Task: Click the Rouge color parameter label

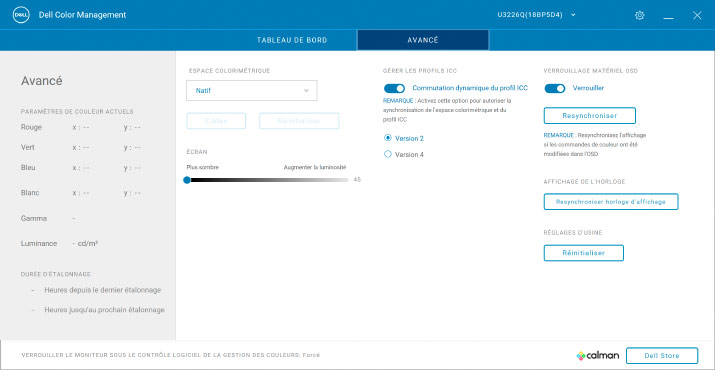Action: tap(31, 127)
